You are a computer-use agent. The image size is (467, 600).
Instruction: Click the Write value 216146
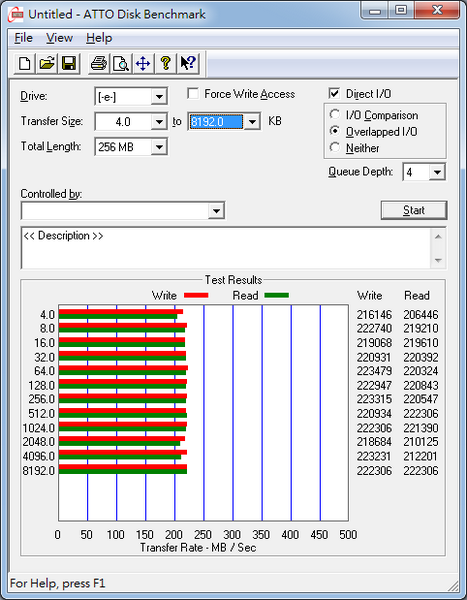tap(374, 315)
